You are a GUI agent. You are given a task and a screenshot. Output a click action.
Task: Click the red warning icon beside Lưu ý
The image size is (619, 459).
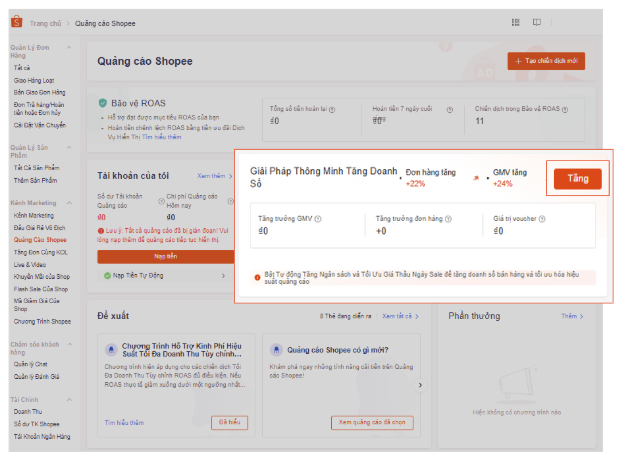point(101,230)
